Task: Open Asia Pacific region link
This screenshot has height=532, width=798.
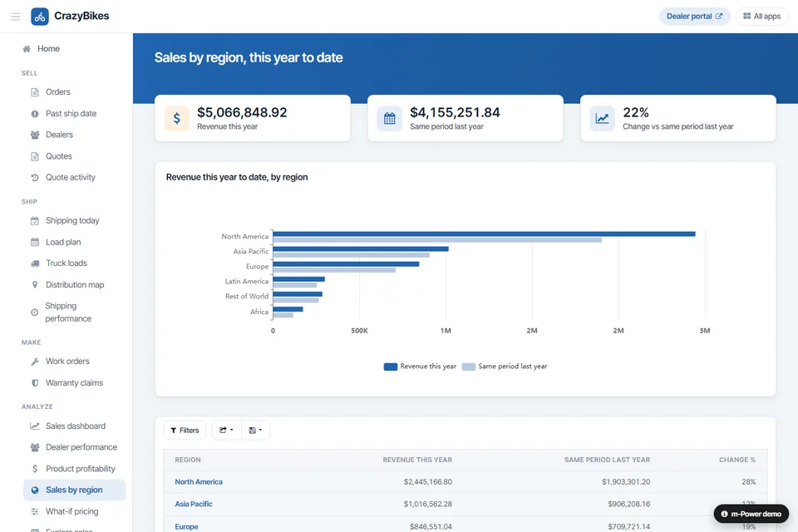Action: click(194, 504)
